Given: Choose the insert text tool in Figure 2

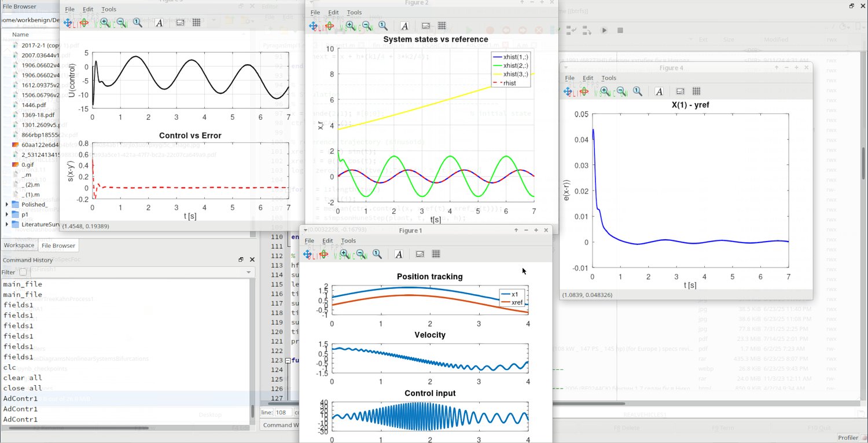Looking at the screenshot, I should 404,25.
